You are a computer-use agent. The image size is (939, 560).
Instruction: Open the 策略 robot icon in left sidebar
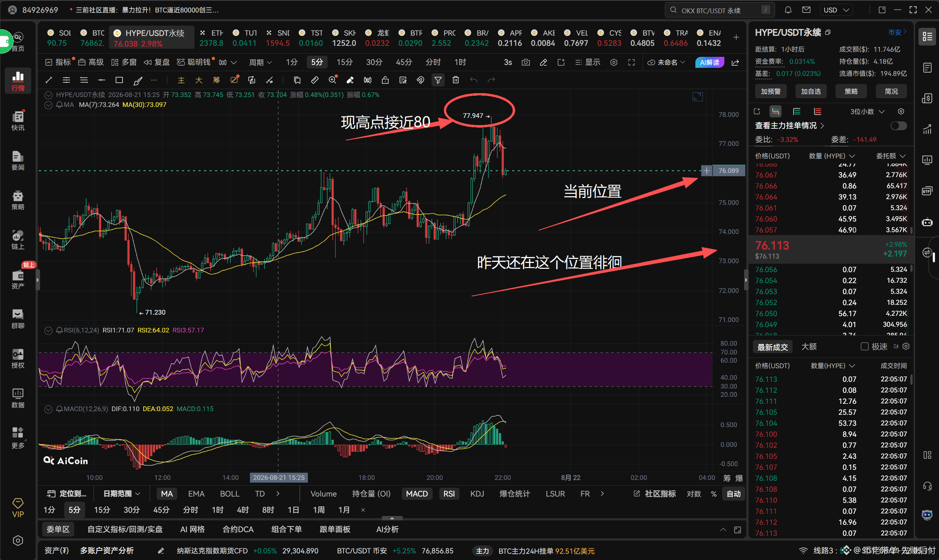[18, 200]
